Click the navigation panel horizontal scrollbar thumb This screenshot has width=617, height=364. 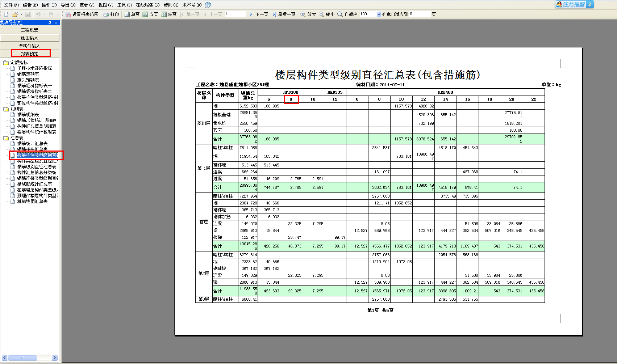click(22, 358)
